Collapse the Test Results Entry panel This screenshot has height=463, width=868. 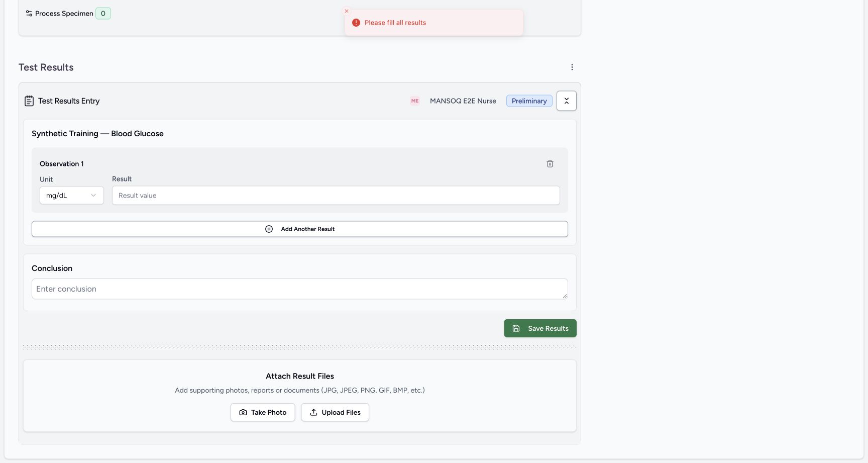coord(566,101)
